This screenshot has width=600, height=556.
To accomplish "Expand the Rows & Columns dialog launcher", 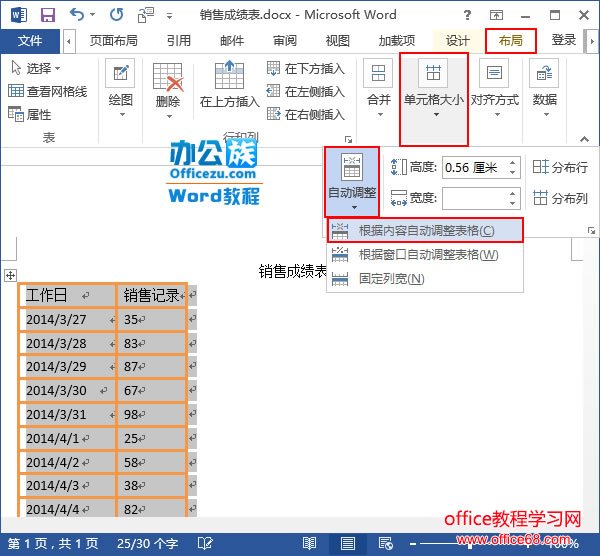I will pos(348,140).
